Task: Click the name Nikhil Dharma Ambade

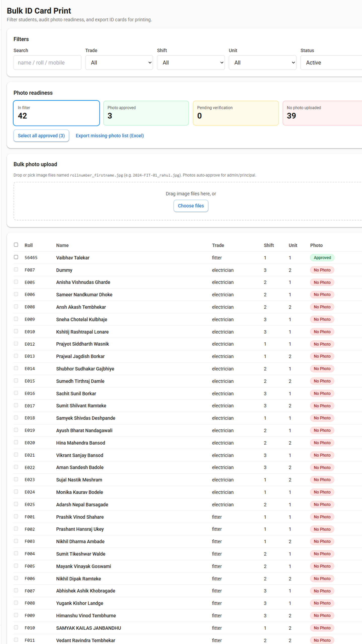Action: coord(80,541)
